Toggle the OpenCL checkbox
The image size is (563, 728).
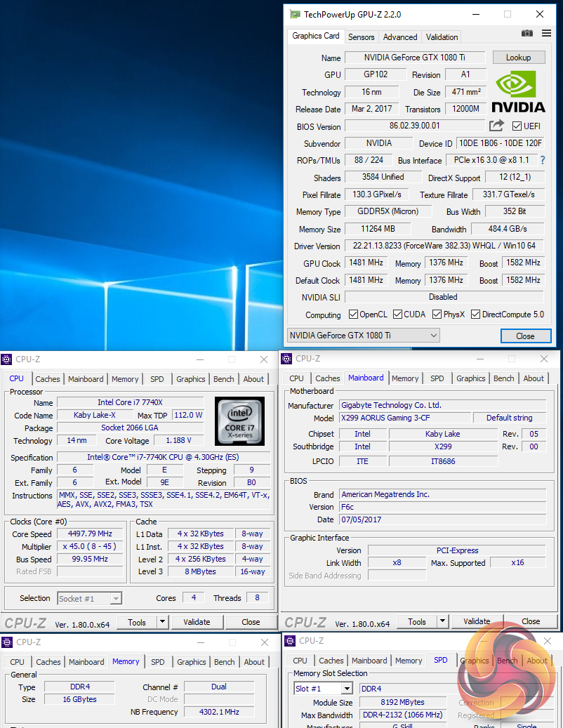coord(352,315)
